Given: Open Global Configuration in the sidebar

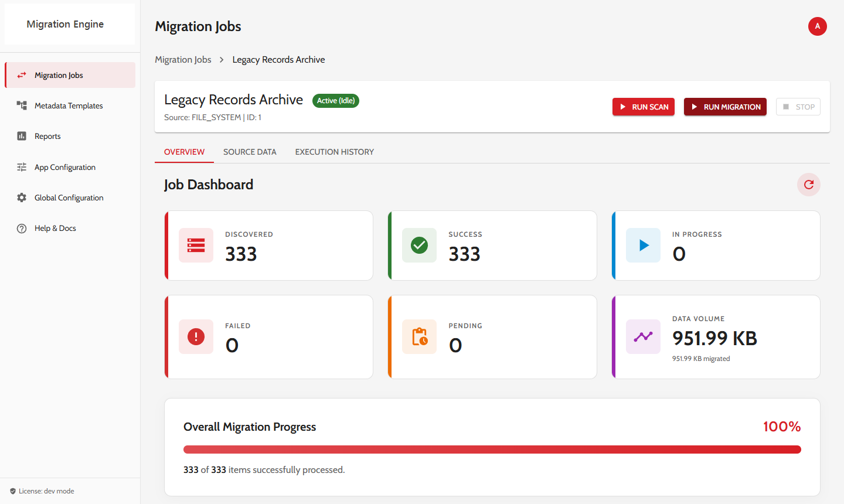Looking at the screenshot, I should click(x=70, y=197).
